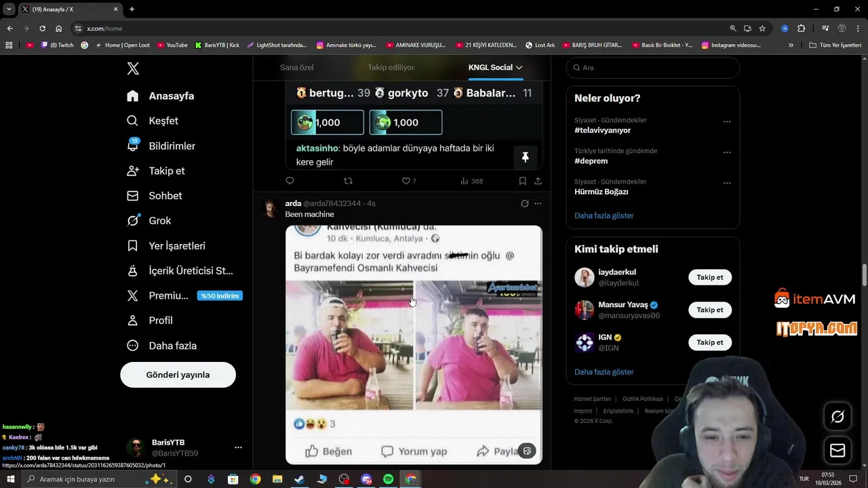The height and width of the screenshot is (488, 868).
Task: Open Tüm Yer İşaretleri folder
Action: [835, 45]
